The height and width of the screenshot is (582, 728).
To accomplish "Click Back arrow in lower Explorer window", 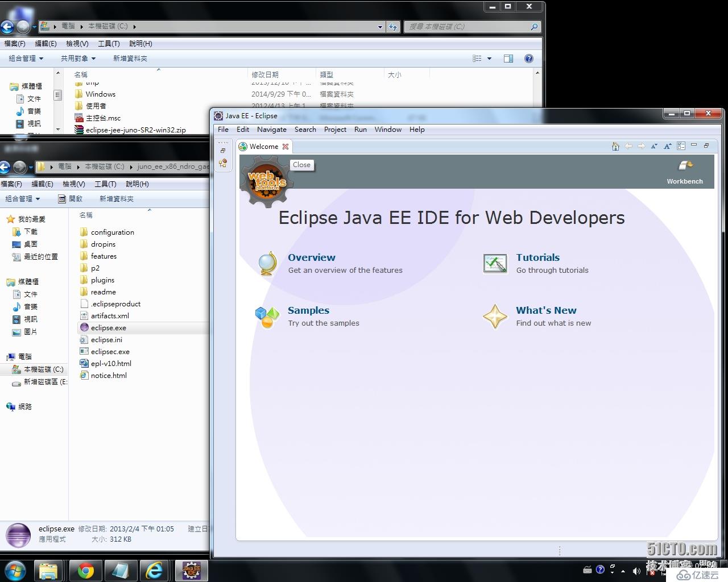I will (x=5, y=167).
